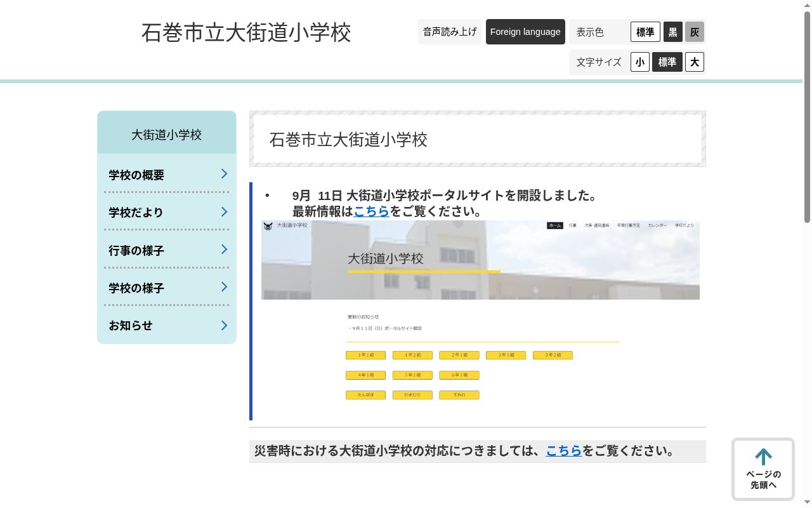The image size is (812, 508).
Task: Click the up-arrow icon for page top
Action: (763, 457)
